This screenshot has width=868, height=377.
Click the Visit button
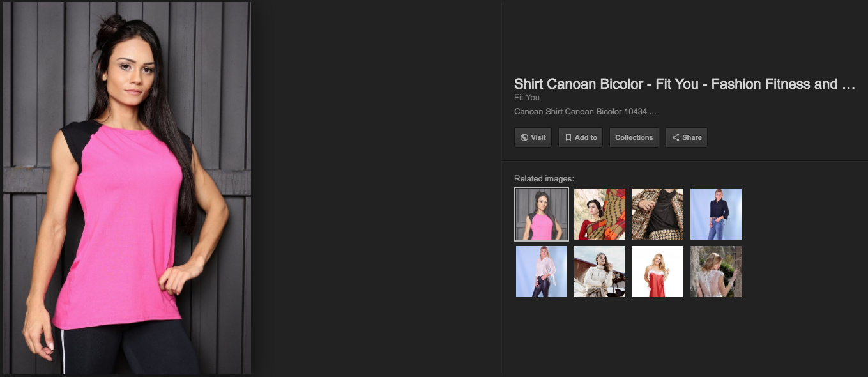pyautogui.click(x=533, y=137)
